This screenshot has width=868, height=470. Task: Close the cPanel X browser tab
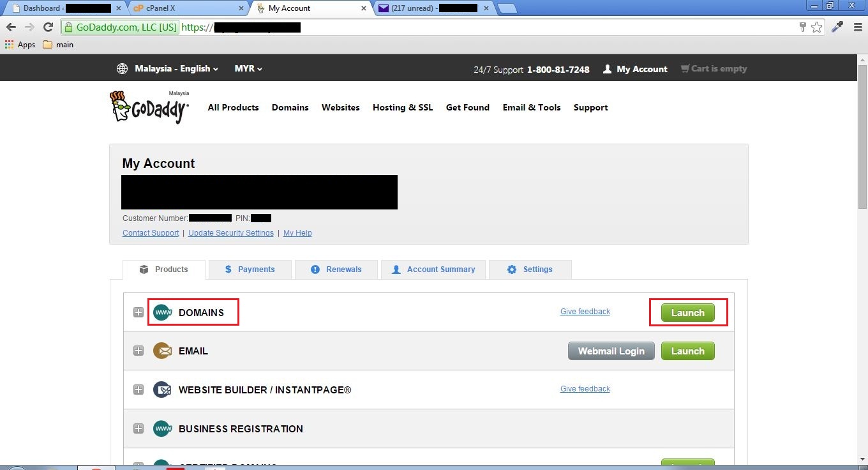pyautogui.click(x=240, y=8)
